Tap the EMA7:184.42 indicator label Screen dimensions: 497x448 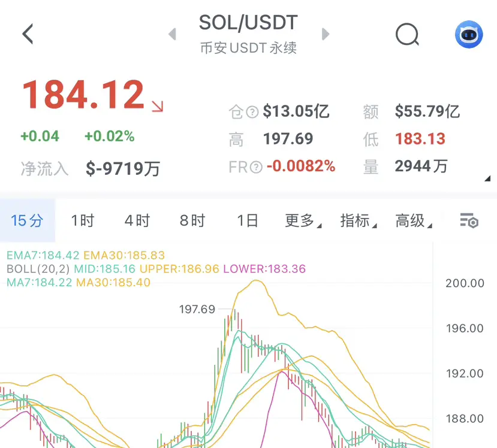[x=43, y=255]
